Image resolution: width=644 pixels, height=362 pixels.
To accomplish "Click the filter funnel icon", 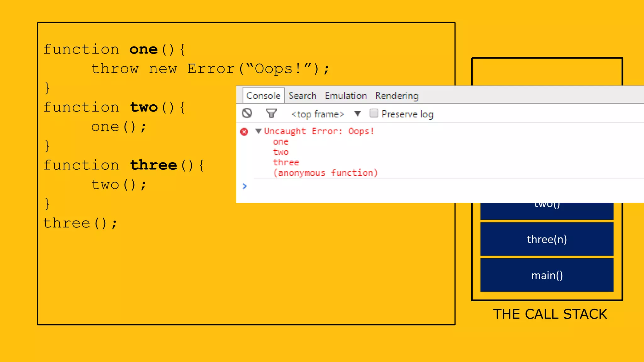I will click(x=271, y=113).
